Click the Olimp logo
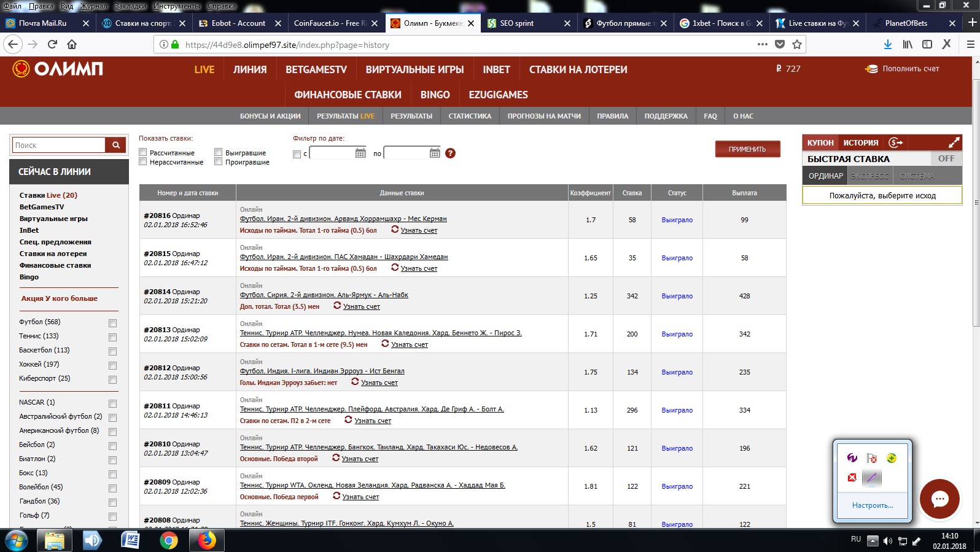This screenshot has width=980, height=552. tap(58, 69)
